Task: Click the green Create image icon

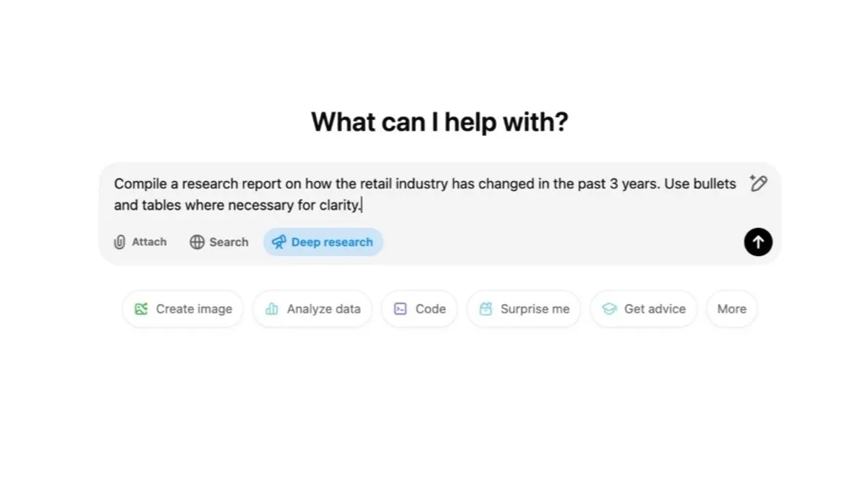Action: (141, 309)
